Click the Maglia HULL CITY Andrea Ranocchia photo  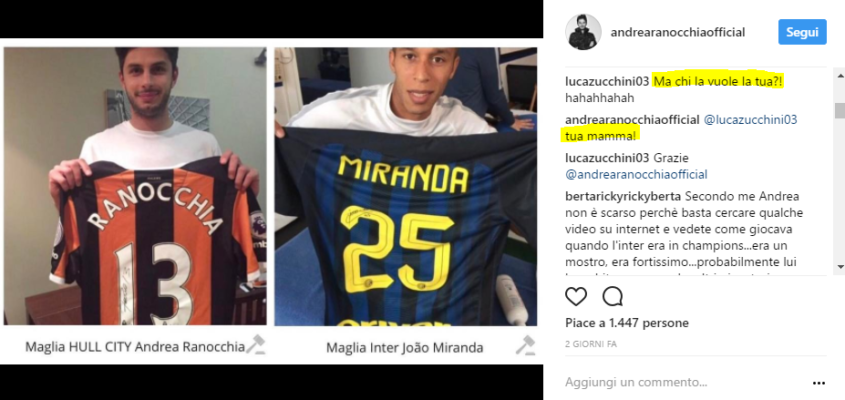click(135, 186)
